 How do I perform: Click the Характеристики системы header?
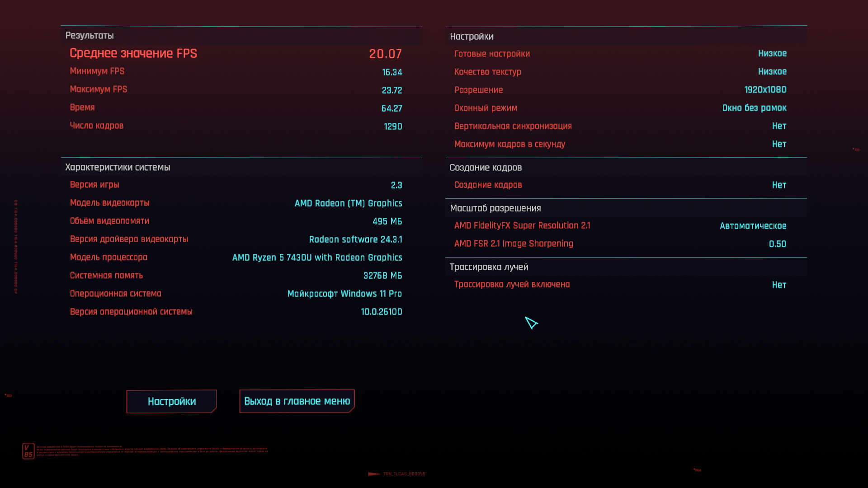pos(118,167)
